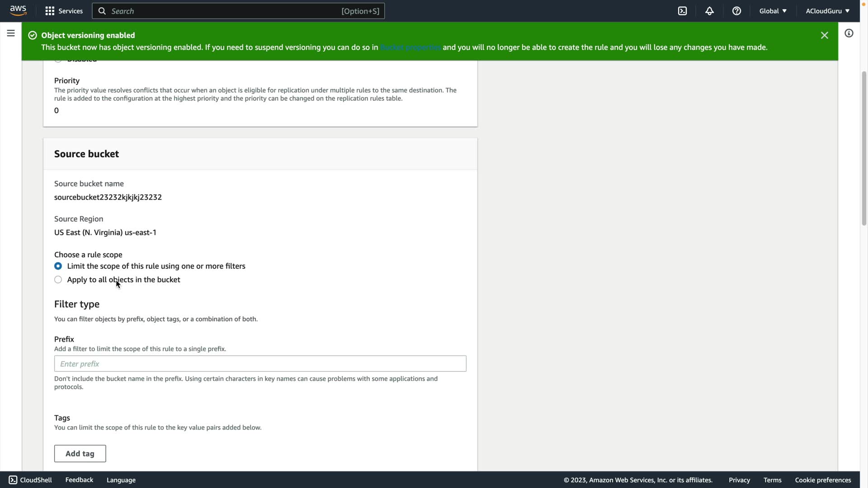This screenshot has width=868, height=488.
Task: Expand the hamburger side navigation
Action: [x=11, y=33]
